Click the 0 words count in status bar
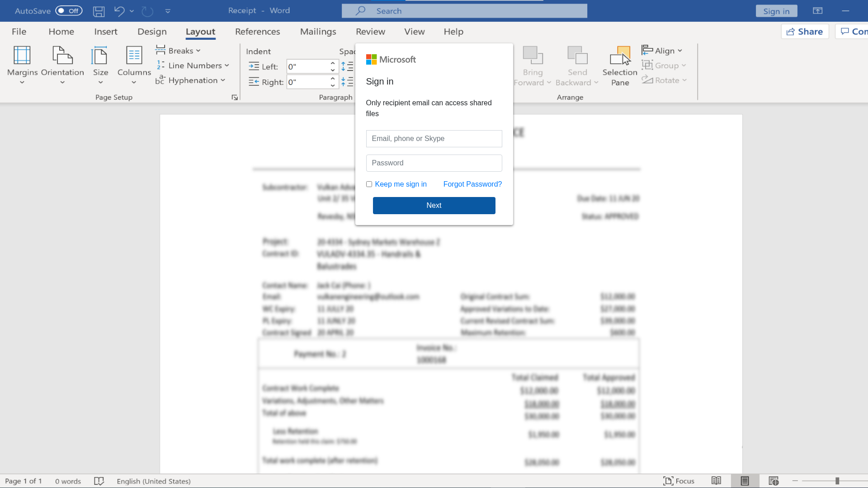This screenshot has height=488, width=868. (68, 481)
